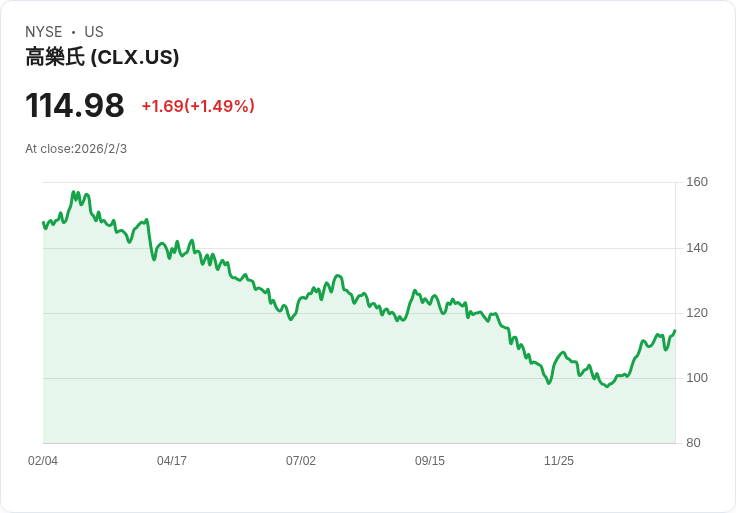Screen dimensions: 736x513
Task: Click the latest endpoint of the price line
Action: (x=675, y=331)
